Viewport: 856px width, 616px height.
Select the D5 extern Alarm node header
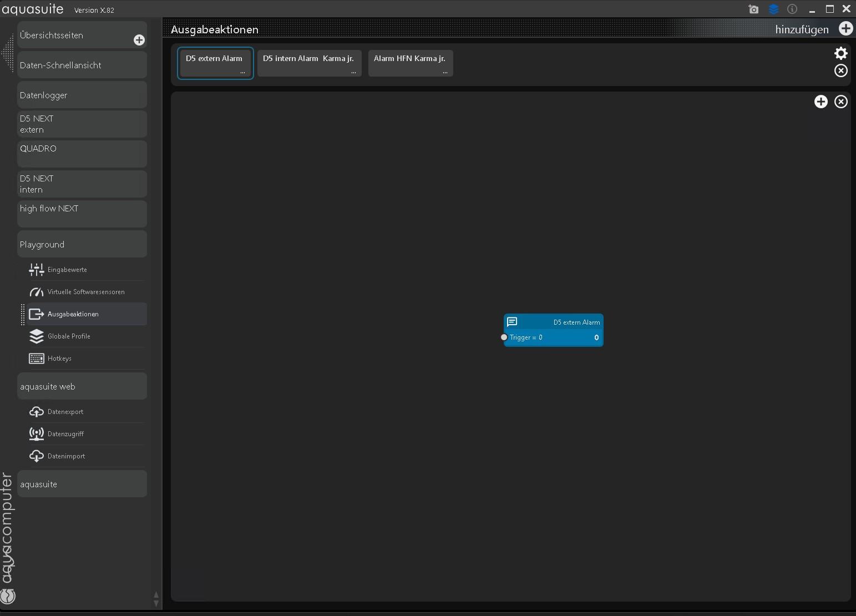554,322
